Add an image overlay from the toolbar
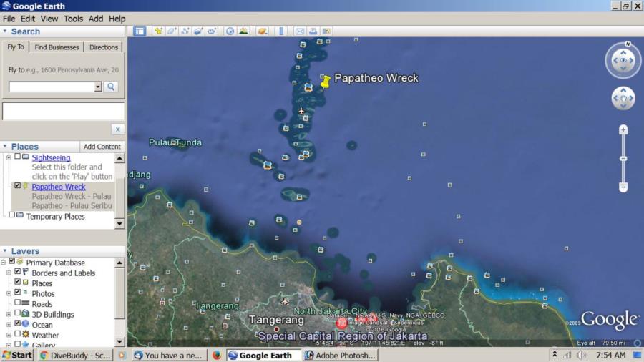 [198, 31]
